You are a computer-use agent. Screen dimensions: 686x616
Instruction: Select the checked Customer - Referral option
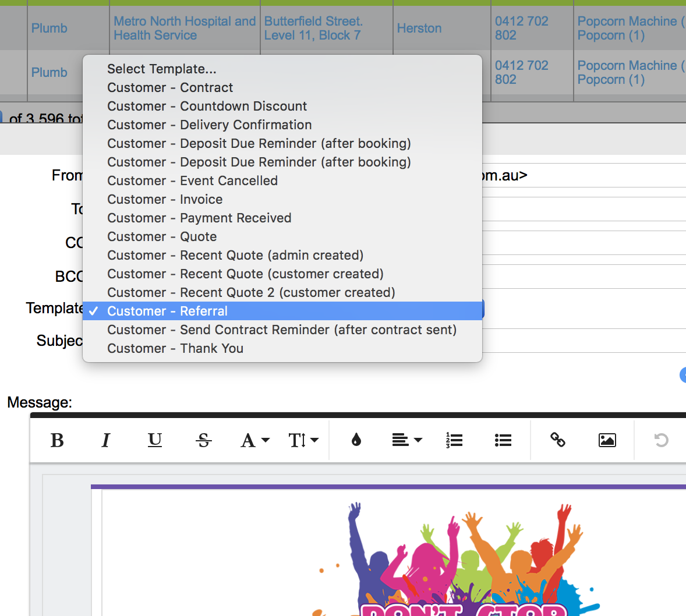167,311
